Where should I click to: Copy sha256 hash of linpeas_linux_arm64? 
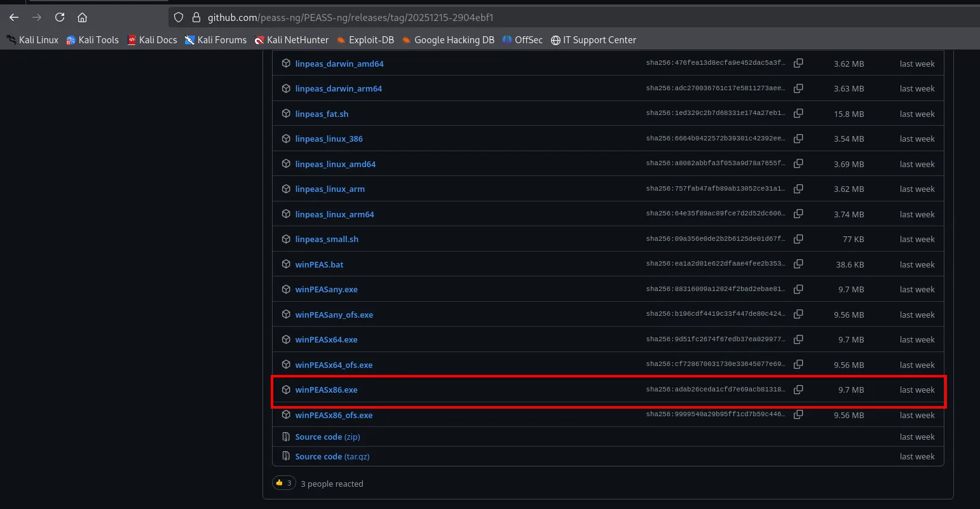click(798, 214)
